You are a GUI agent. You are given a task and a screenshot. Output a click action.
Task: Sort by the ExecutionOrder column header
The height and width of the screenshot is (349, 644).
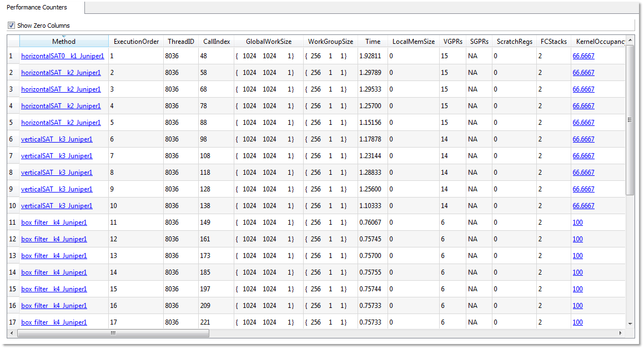[x=136, y=42]
